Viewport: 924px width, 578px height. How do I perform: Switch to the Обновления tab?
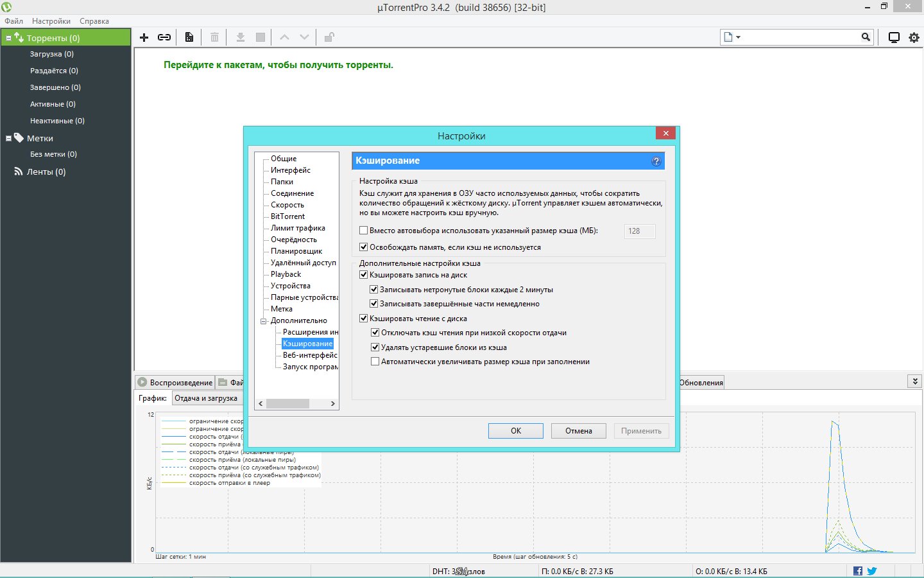pos(701,382)
